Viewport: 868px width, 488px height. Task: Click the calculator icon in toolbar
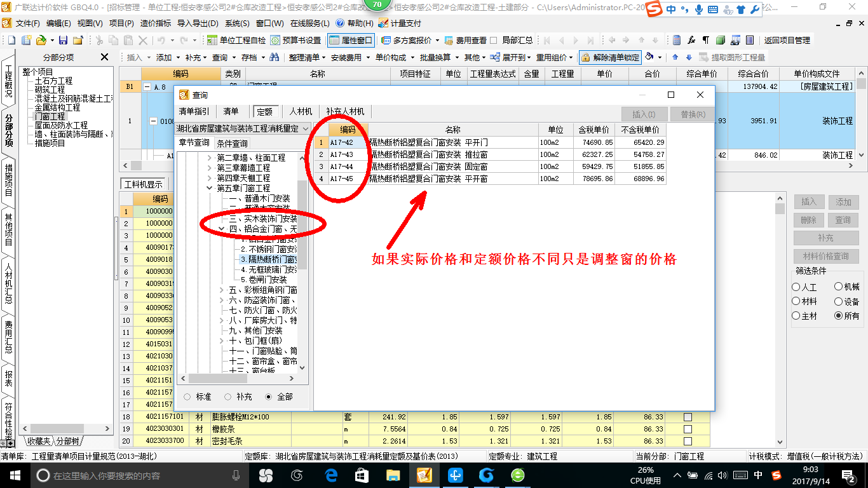click(677, 40)
